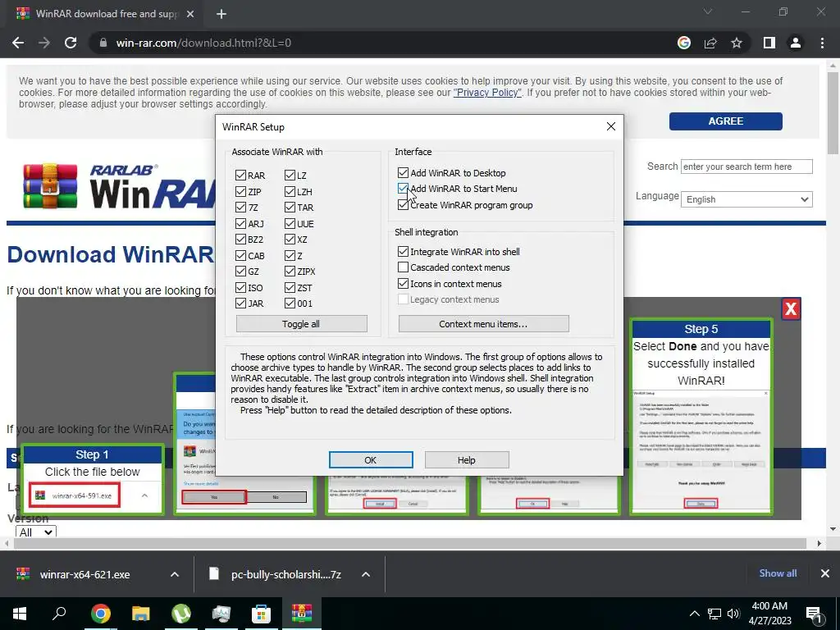Screen dimensions: 840x630
Task: Go back using the browser back arrow
Action: (18, 43)
